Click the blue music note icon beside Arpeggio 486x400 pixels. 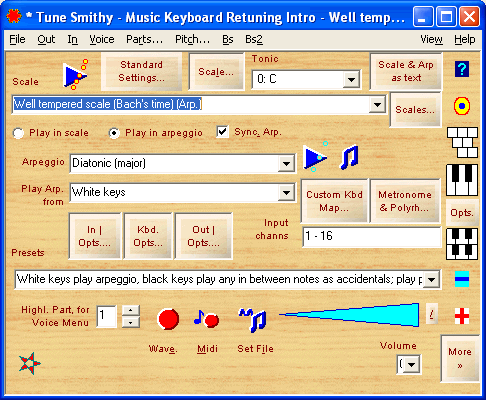coord(350,157)
